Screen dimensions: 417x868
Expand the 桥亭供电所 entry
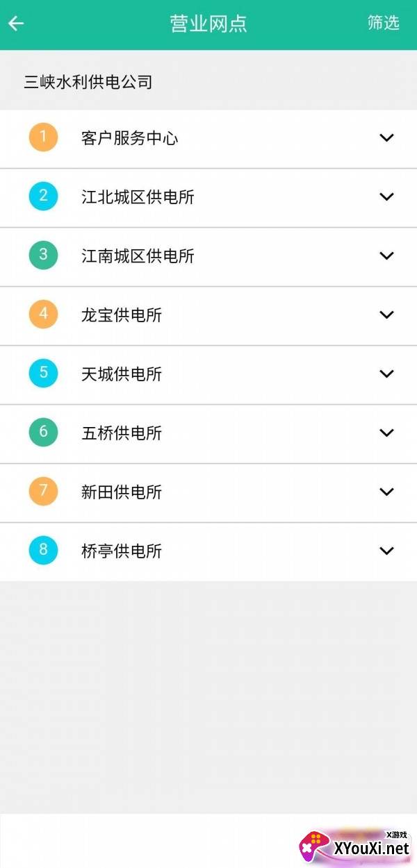click(387, 551)
